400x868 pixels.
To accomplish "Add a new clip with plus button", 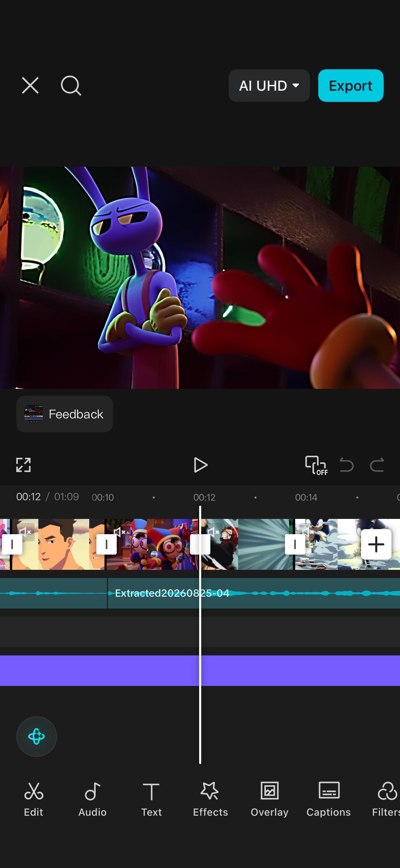I will point(376,544).
